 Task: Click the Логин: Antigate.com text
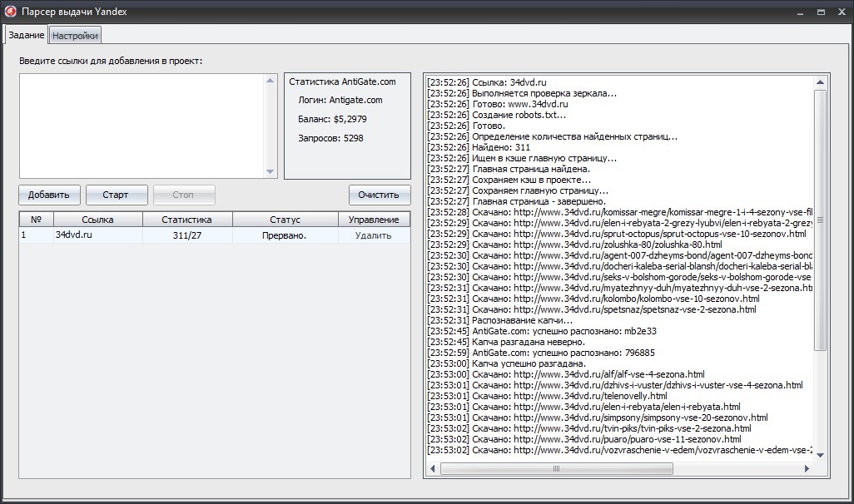click(340, 100)
